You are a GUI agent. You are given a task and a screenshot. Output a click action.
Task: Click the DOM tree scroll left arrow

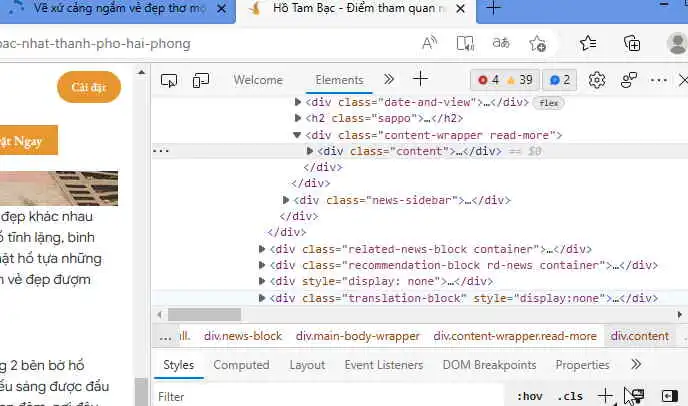[160, 314]
